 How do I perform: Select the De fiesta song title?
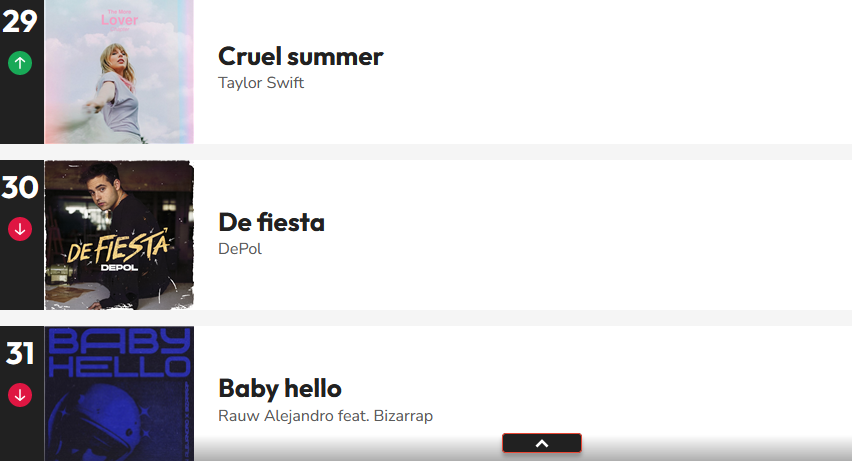tap(271, 222)
